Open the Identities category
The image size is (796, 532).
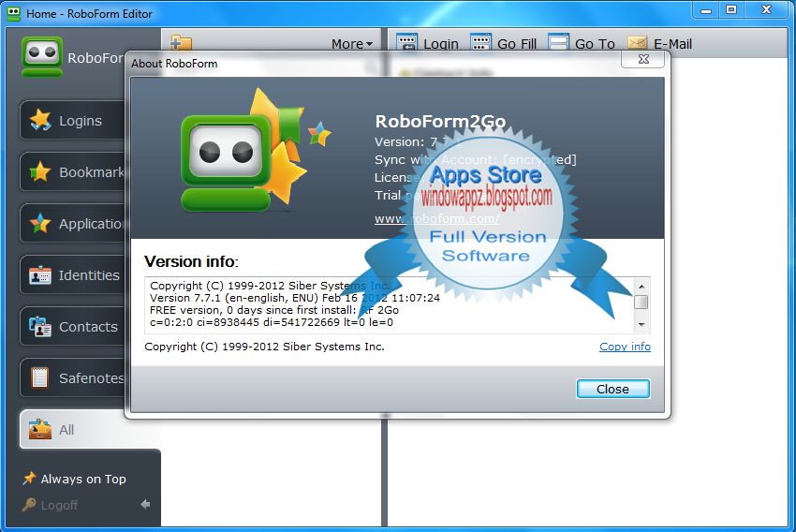72,275
